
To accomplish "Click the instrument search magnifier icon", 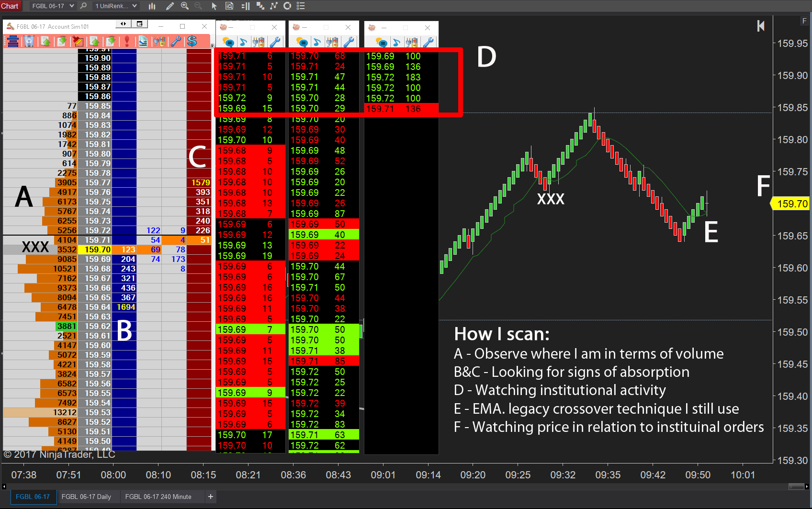I will tap(84, 6).
